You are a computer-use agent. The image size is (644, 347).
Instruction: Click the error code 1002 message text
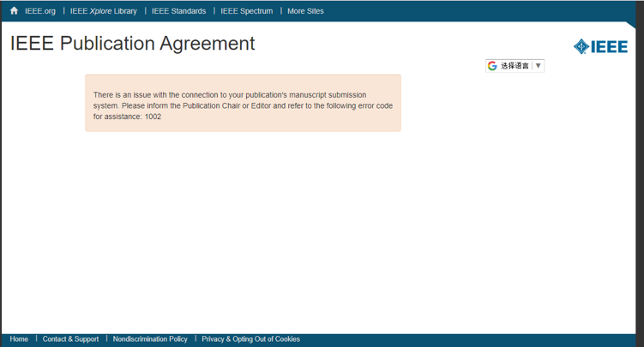(x=243, y=105)
